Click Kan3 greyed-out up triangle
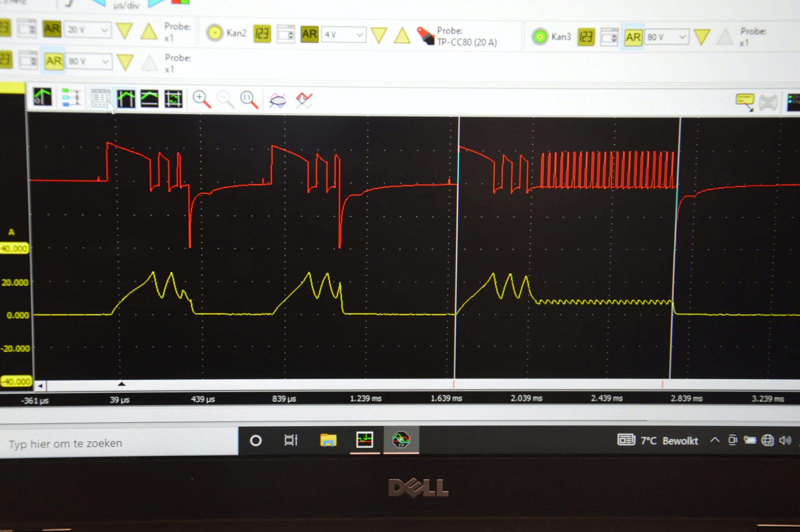800x532 pixels. click(x=725, y=37)
